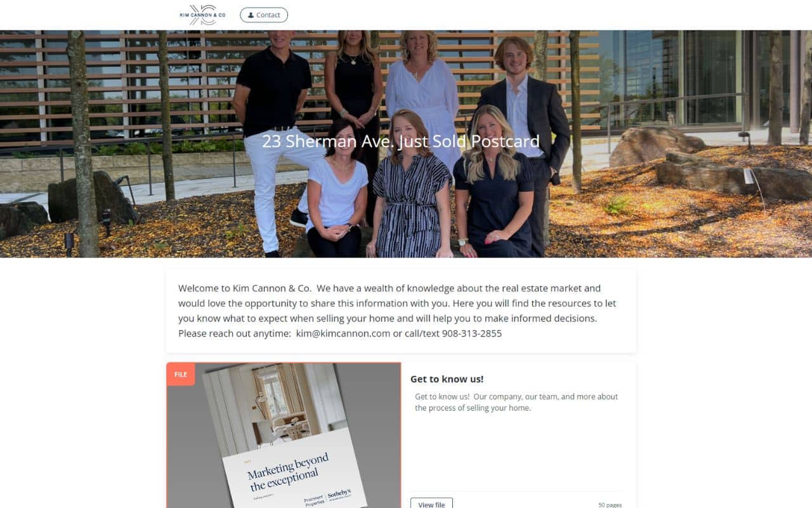812x508 pixels.
Task: Select the 'Get to know us!' heading
Action: [447, 379]
